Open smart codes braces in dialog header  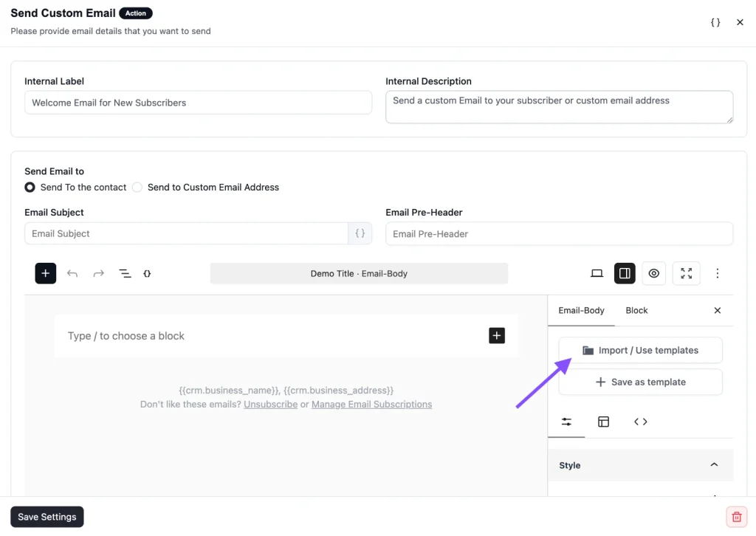click(x=715, y=22)
